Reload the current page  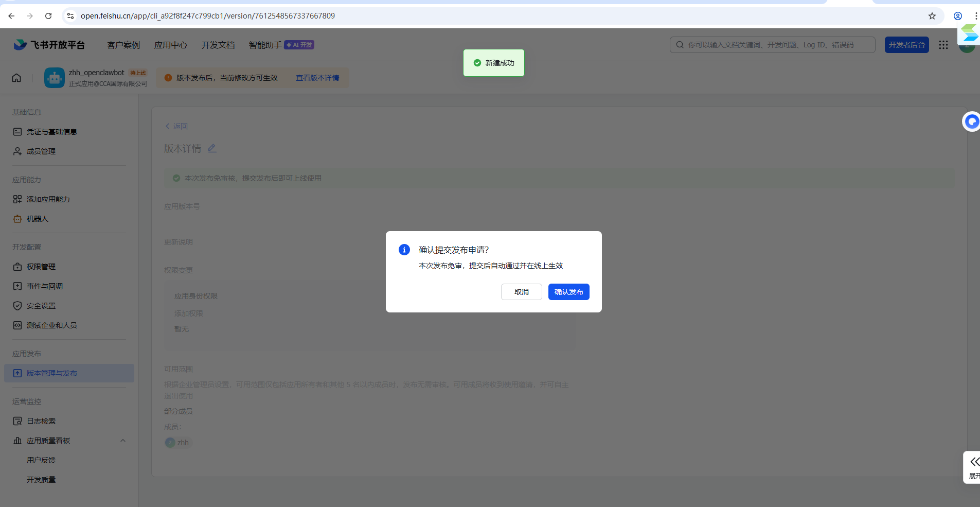pos(48,16)
